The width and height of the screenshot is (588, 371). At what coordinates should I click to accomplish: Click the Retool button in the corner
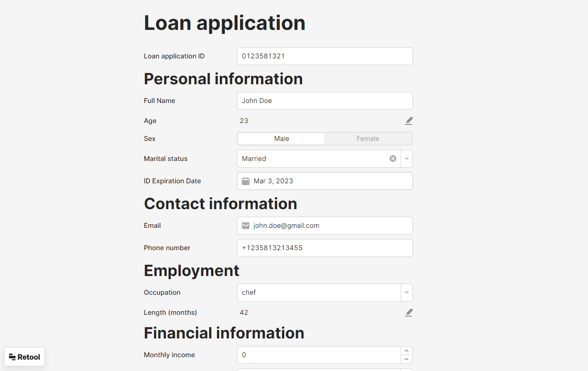pyautogui.click(x=24, y=357)
